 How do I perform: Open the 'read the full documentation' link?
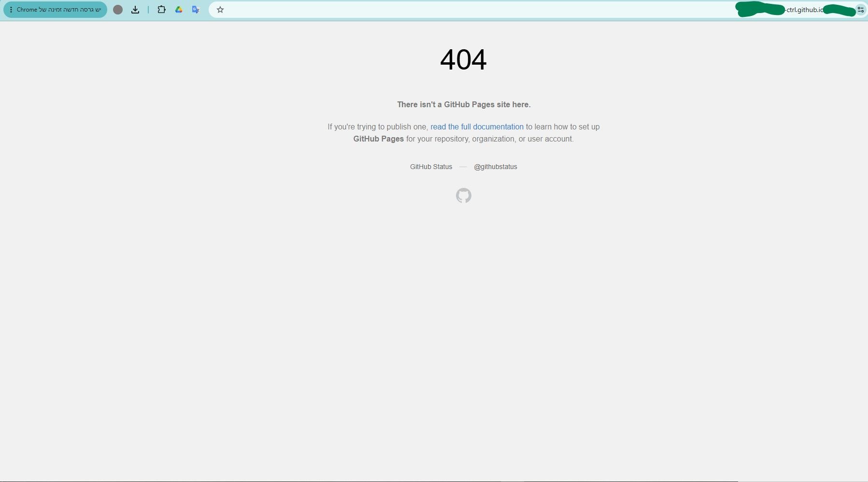(x=477, y=127)
